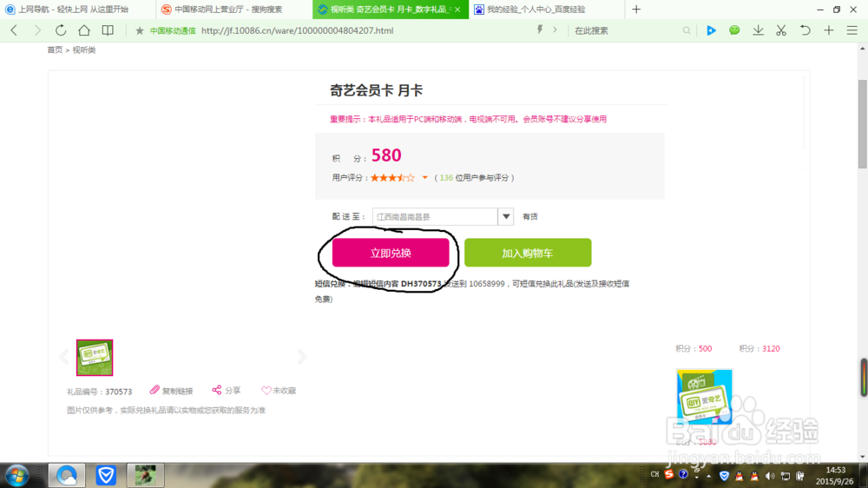This screenshot has width=868, height=488.
Task: Click the undo closed tab icon
Action: pos(805,30)
